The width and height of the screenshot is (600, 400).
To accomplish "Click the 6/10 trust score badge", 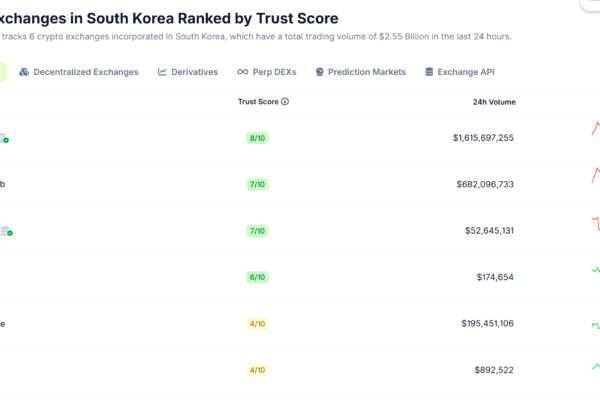I will (258, 277).
